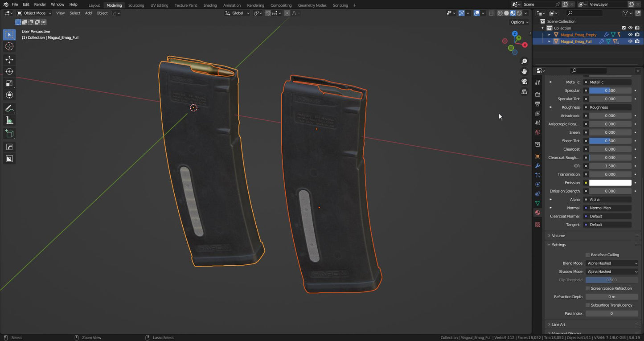Select the Measure tool
The height and width of the screenshot is (341, 644).
pos(9,121)
